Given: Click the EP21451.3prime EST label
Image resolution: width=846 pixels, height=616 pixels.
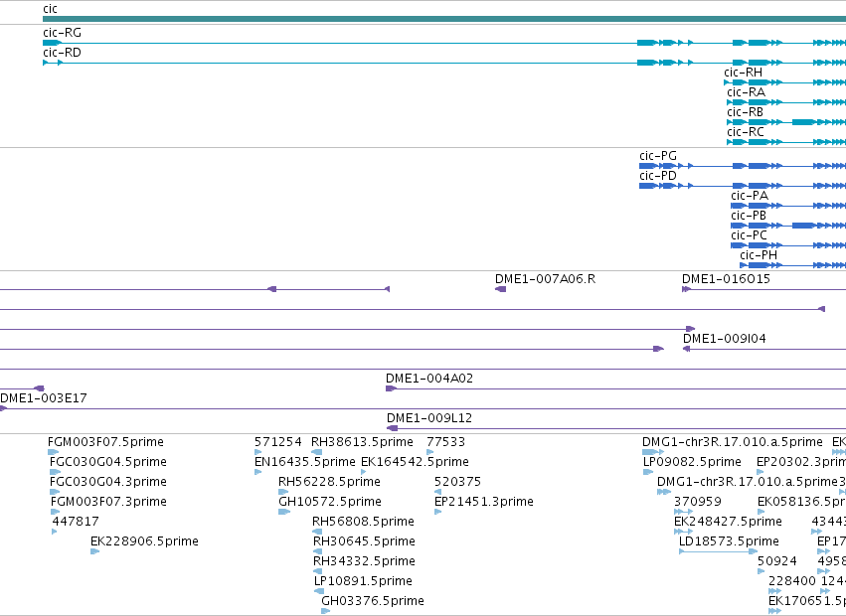Looking at the screenshot, I should tap(484, 502).
